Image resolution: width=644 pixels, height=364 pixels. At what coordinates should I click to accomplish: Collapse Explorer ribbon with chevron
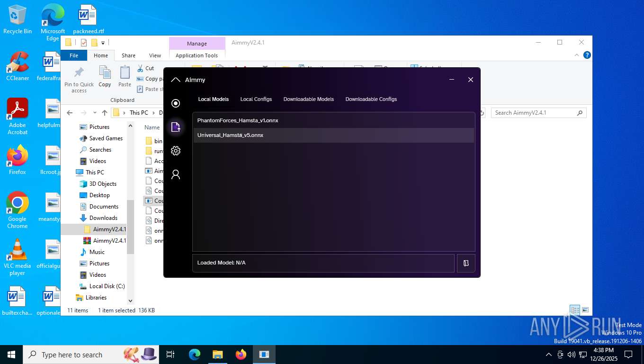coord(577,55)
